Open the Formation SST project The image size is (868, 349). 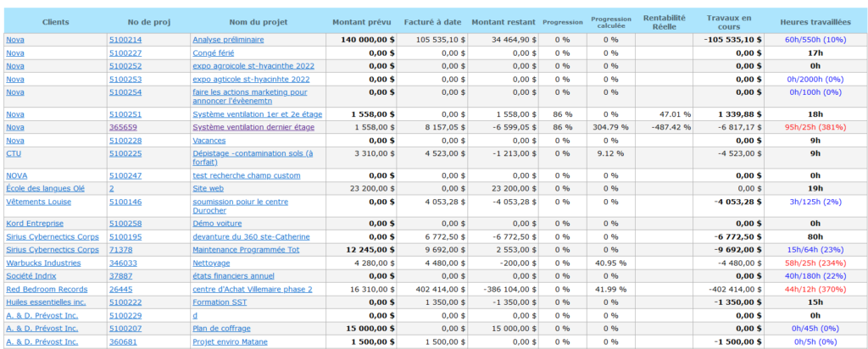click(x=220, y=302)
